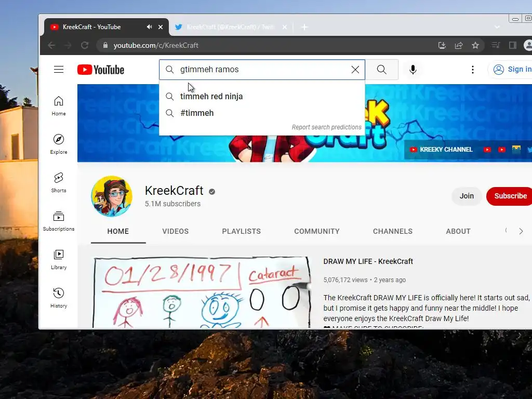
Task: Open the YouTube hamburger guide menu
Action: pyautogui.click(x=59, y=70)
